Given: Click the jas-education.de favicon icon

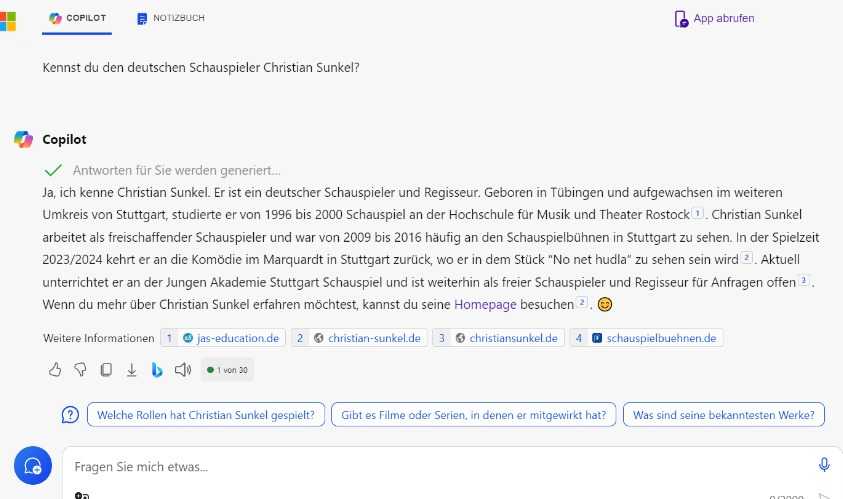Looking at the screenshot, I should 188,338.
